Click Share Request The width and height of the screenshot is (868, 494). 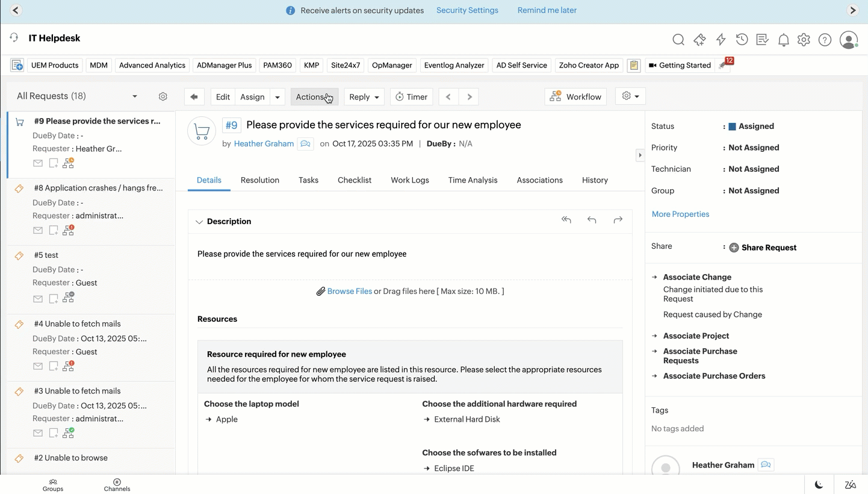click(763, 248)
